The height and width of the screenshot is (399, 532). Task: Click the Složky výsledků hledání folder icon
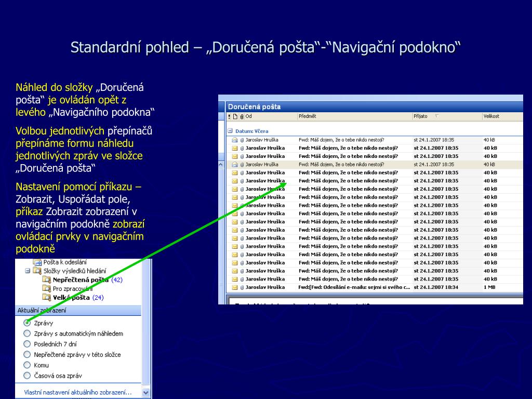(x=37, y=271)
